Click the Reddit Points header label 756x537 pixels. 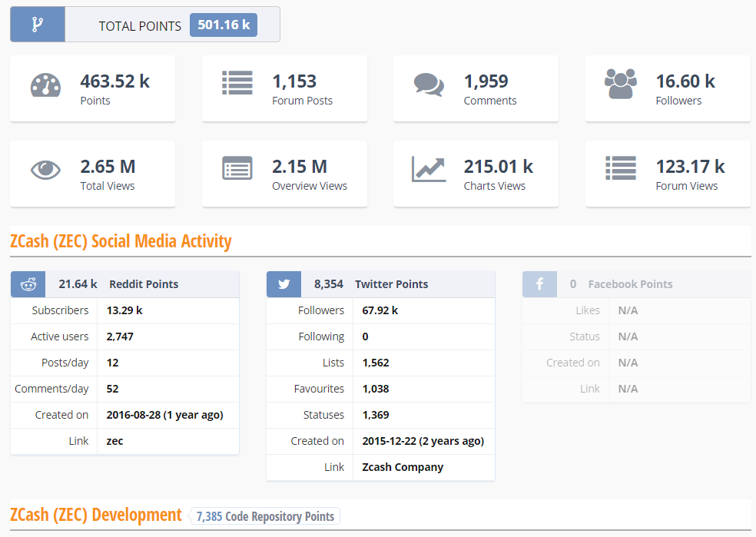point(144,284)
